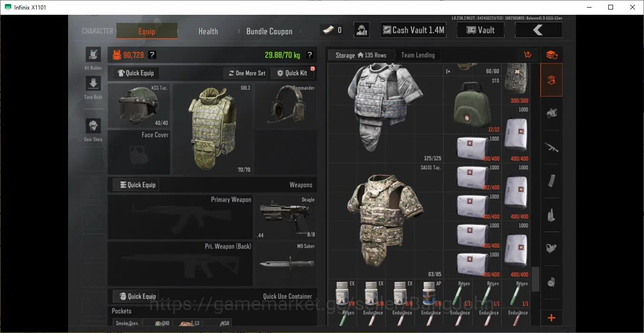Screen dimensions: 644x333
Task: Click the help icon beside 29.88/70 kg
Action: (310, 55)
